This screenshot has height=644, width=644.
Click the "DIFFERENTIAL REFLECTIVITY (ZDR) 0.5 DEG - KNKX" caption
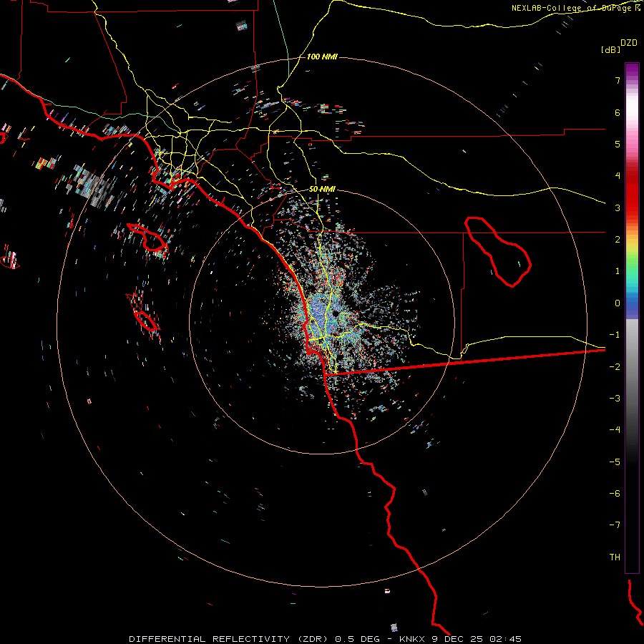pos(278,639)
